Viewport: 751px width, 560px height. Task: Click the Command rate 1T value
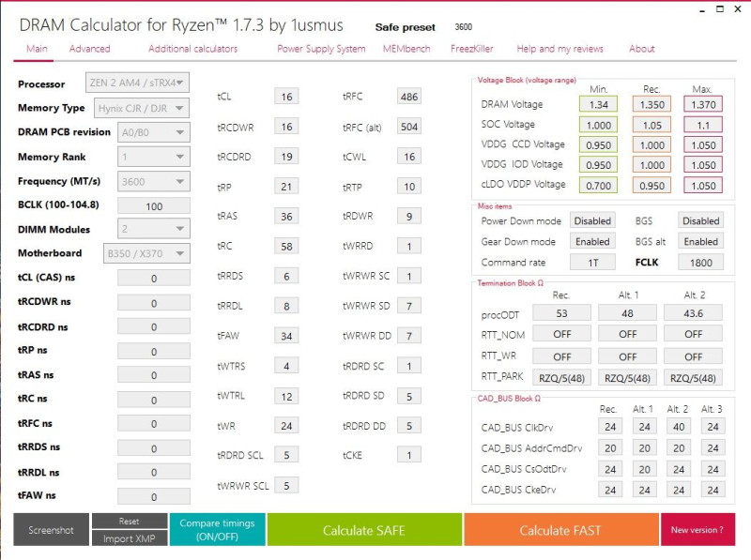592,263
